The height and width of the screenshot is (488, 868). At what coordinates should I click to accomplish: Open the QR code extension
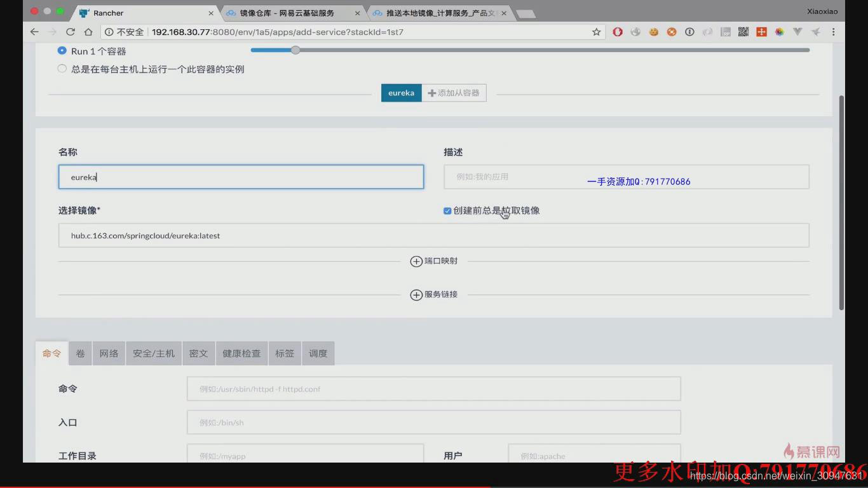(x=743, y=32)
